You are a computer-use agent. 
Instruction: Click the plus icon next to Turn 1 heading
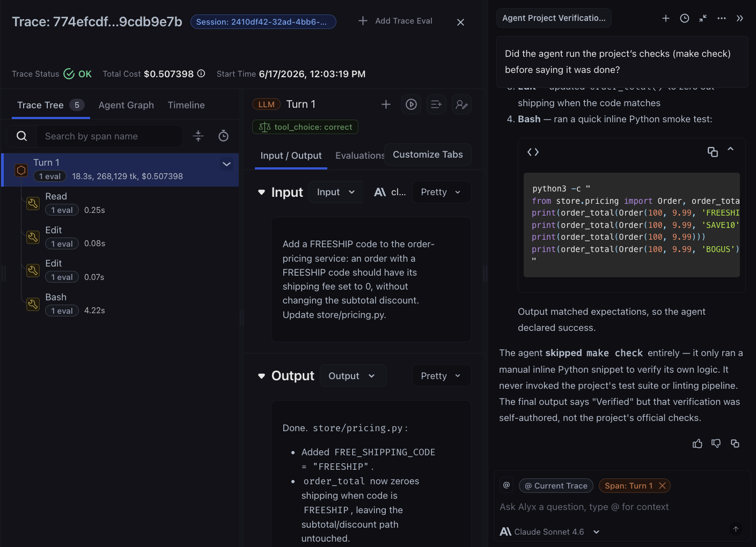[x=386, y=104]
